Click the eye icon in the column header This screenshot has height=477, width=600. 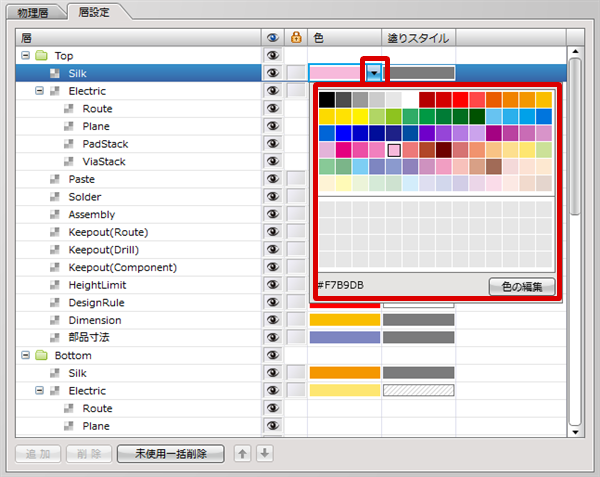coord(271,38)
